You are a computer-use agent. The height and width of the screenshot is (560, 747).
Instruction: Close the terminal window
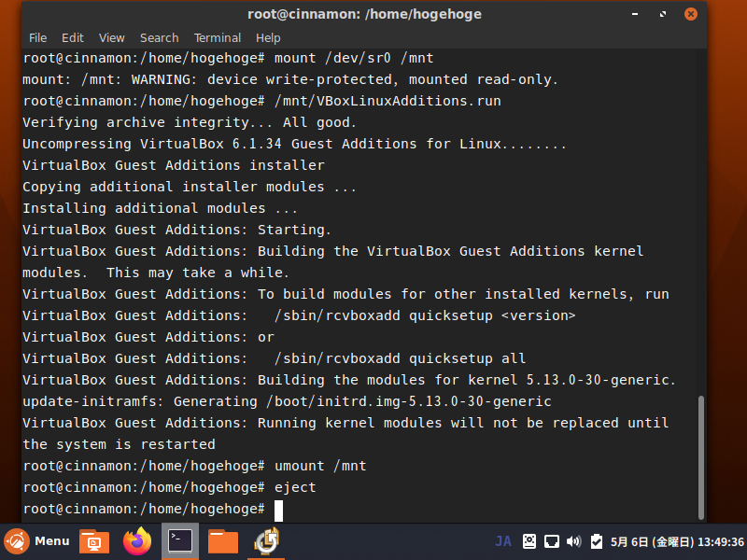pyautogui.click(x=691, y=14)
